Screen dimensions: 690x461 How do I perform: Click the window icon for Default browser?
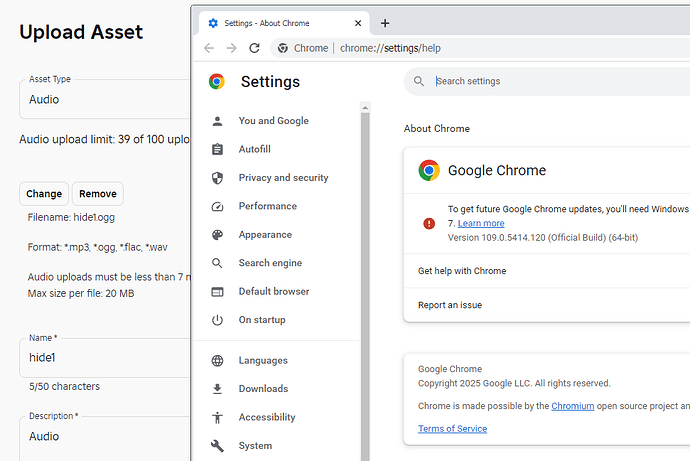pyautogui.click(x=217, y=292)
